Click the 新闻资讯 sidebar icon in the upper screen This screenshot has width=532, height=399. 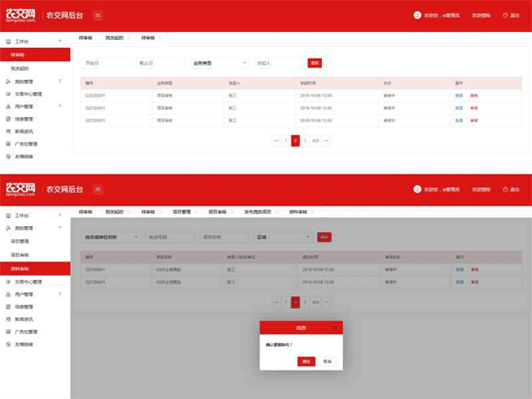click(x=8, y=130)
